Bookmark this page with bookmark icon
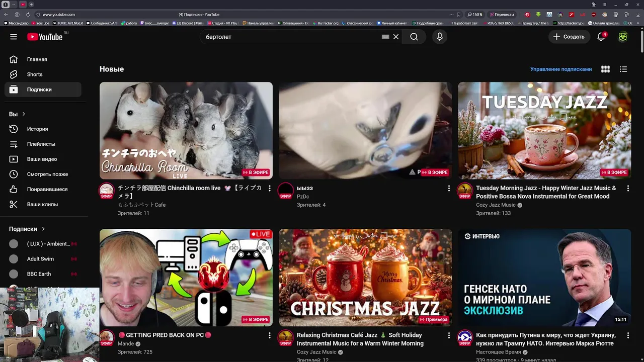This screenshot has height=362, width=644. coord(458,15)
